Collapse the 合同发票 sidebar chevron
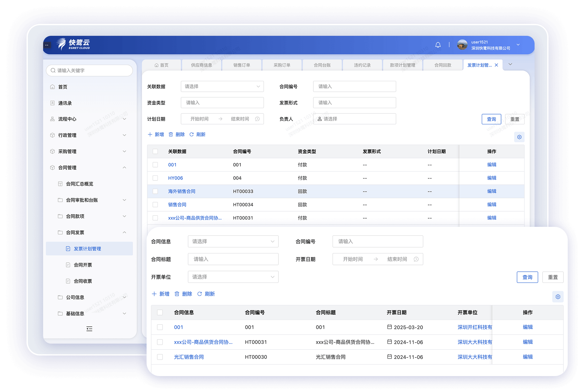This screenshot has width=581, height=392. (x=124, y=232)
